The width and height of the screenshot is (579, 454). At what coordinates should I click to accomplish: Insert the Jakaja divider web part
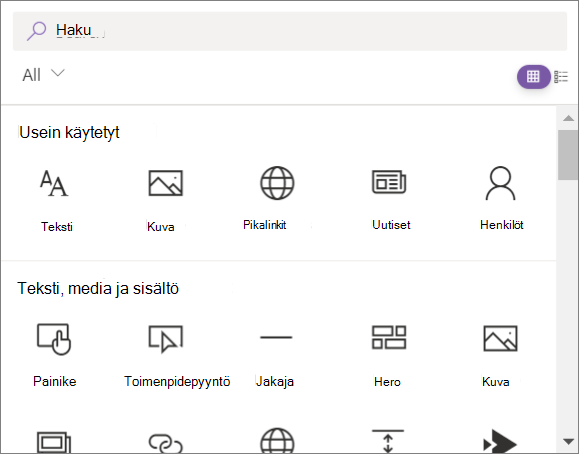[x=276, y=337]
